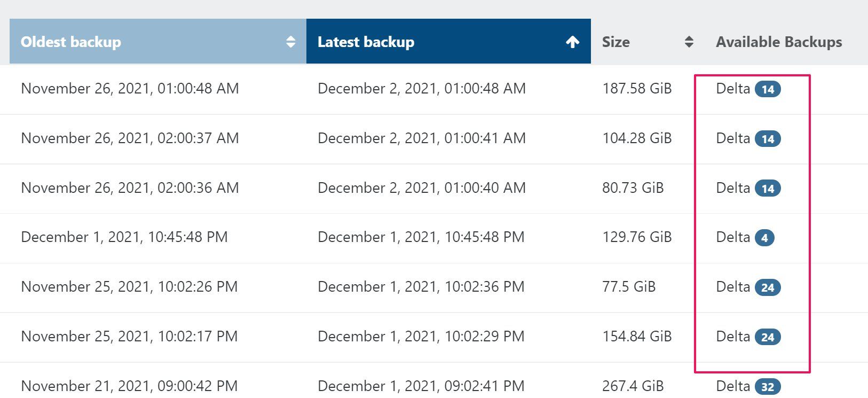Click the Size column sort arrows icon
Screen dimensions: 868x398
point(689,42)
